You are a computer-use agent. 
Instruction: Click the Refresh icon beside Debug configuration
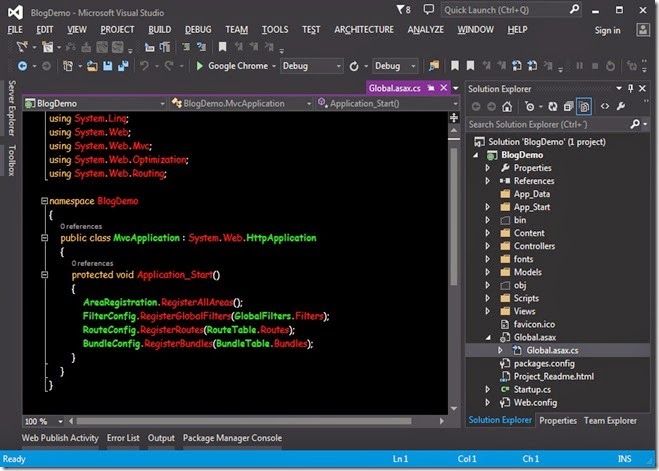point(353,66)
